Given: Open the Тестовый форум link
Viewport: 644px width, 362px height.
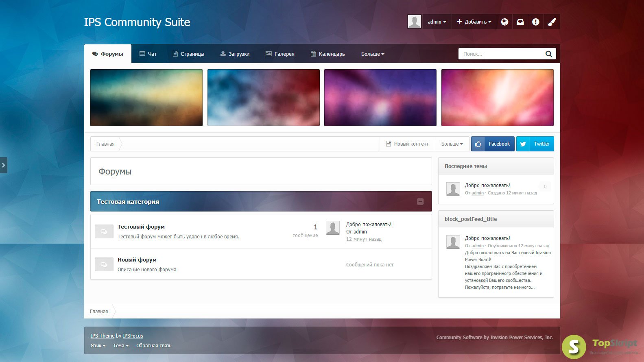Looking at the screenshot, I should 141,227.
